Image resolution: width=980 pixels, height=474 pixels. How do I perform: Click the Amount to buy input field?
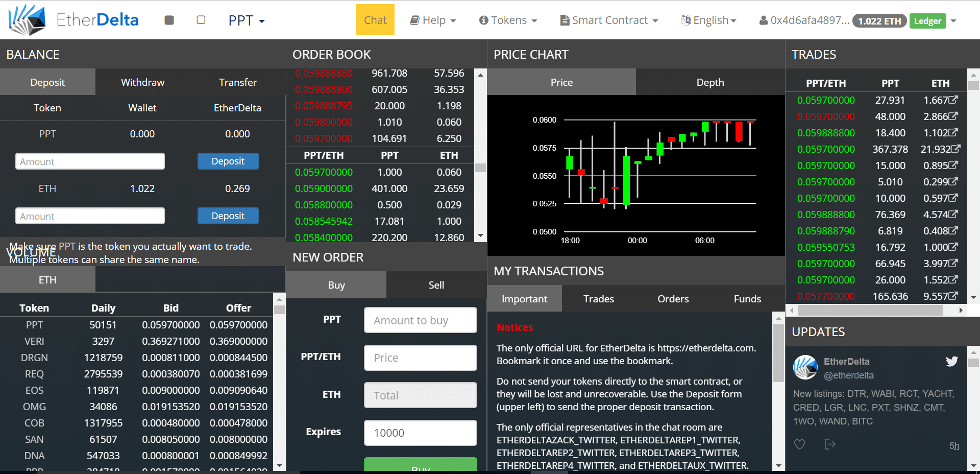coord(420,320)
